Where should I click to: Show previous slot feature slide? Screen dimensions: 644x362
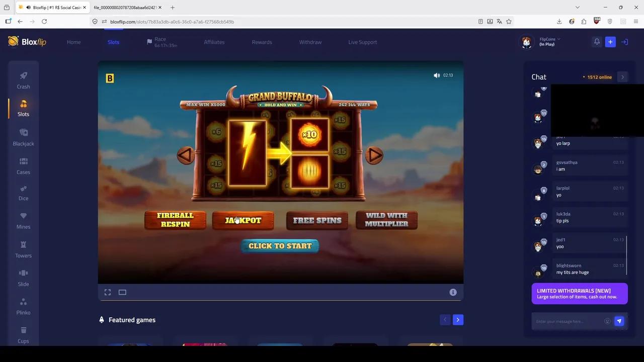(185, 155)
